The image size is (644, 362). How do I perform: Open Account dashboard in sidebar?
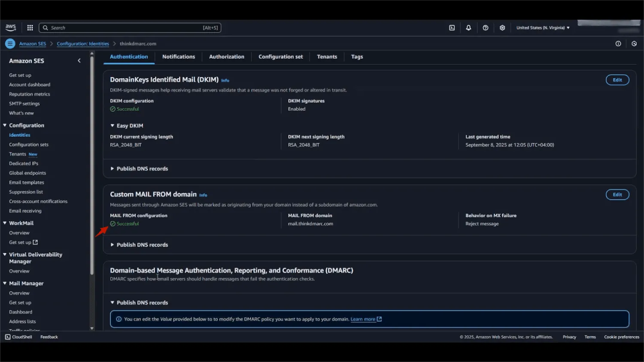(30, 84)
